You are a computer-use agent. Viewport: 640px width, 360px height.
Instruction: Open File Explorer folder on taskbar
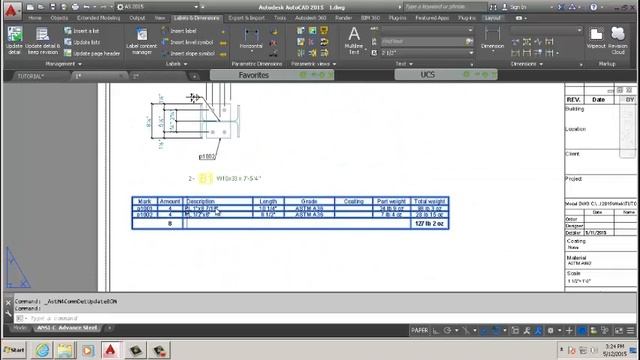coord(64,350)
